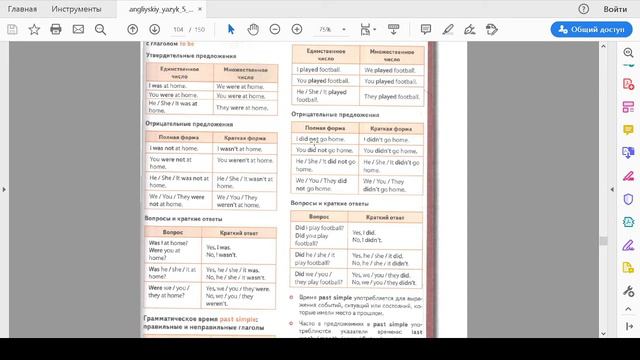The height and width of the screenshot is (360, 640).
Task: Select the arrow selection tool
Action: 231,29
